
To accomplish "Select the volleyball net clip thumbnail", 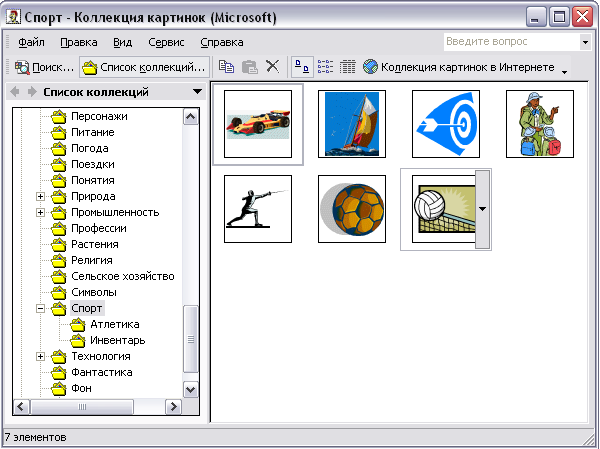I will click(443, 209).
